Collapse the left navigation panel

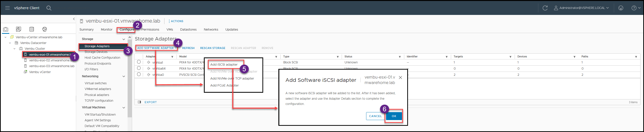(x=74, y=19)
